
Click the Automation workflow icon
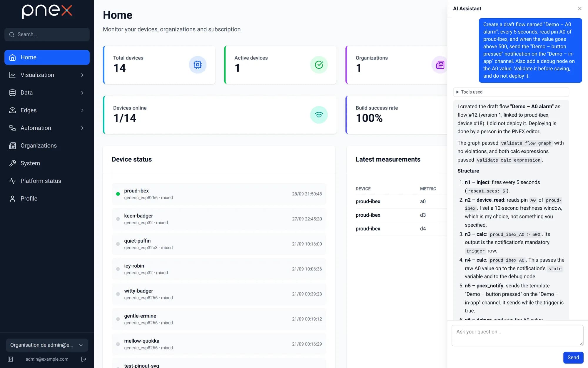(12, 128)
